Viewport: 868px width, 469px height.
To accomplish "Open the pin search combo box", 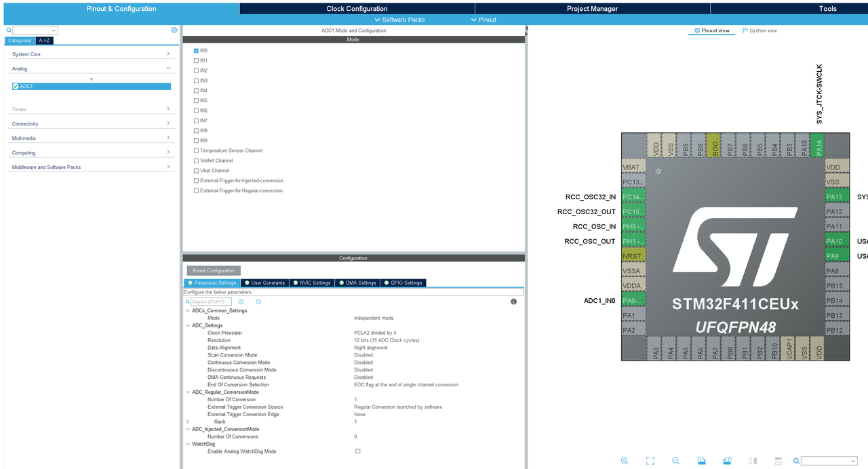I will point(829,461).
